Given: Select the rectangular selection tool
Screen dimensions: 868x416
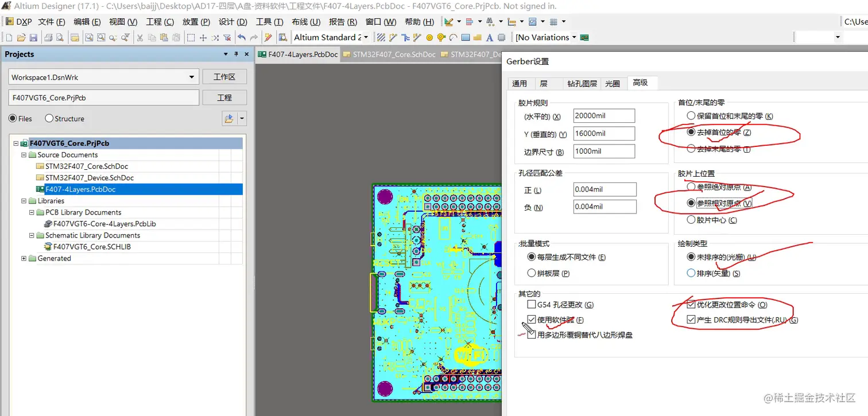Looking at the screenshot, I should (191, 37).
